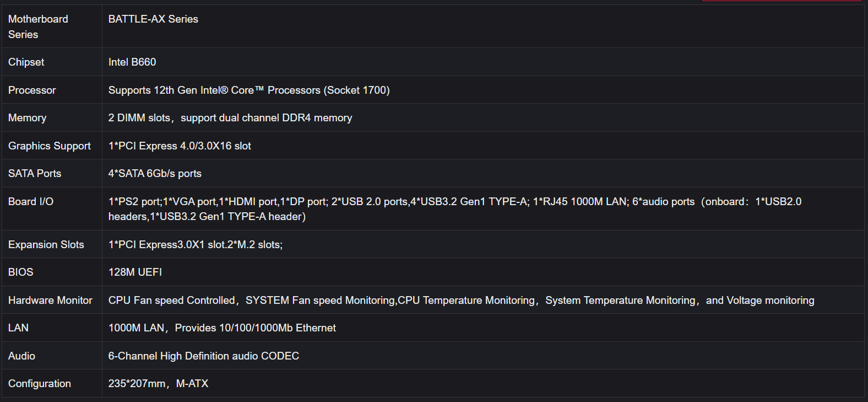Select the 2 DIMM slots DDR4 text
868x402 pixels.
230,118
